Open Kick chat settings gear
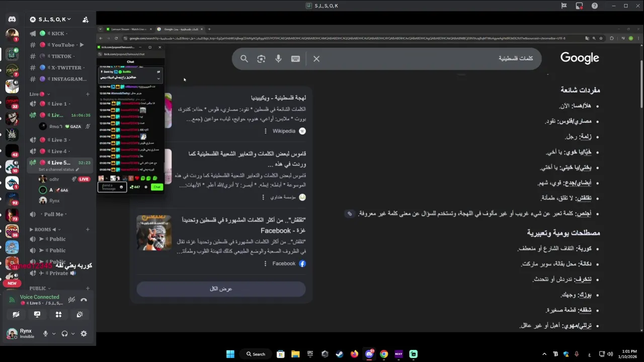644x362 pixels. click(x=146, y=187)
